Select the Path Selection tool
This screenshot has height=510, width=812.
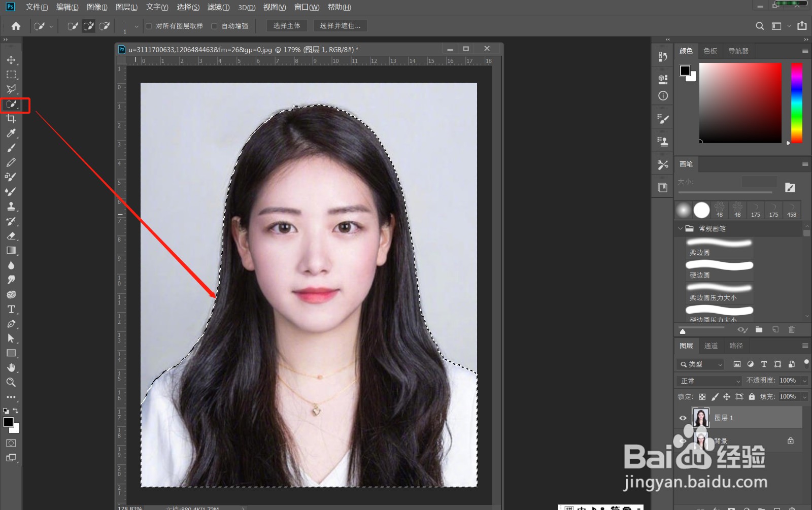pyautogui.click(x=11, y=338)
